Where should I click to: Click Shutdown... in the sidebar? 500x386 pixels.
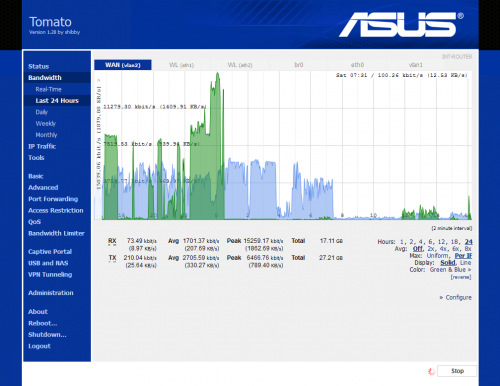pyautogui.click(x=47, y=335)
